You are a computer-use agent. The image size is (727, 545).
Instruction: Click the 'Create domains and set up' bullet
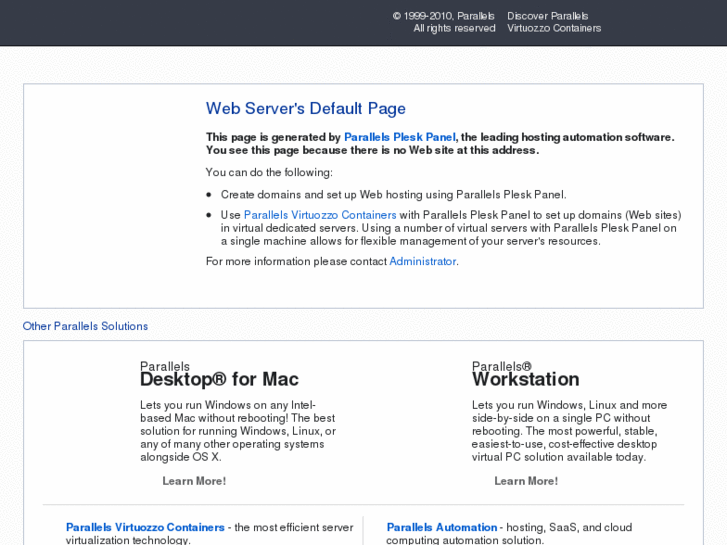pyautogui.click(x=393, y=195)
